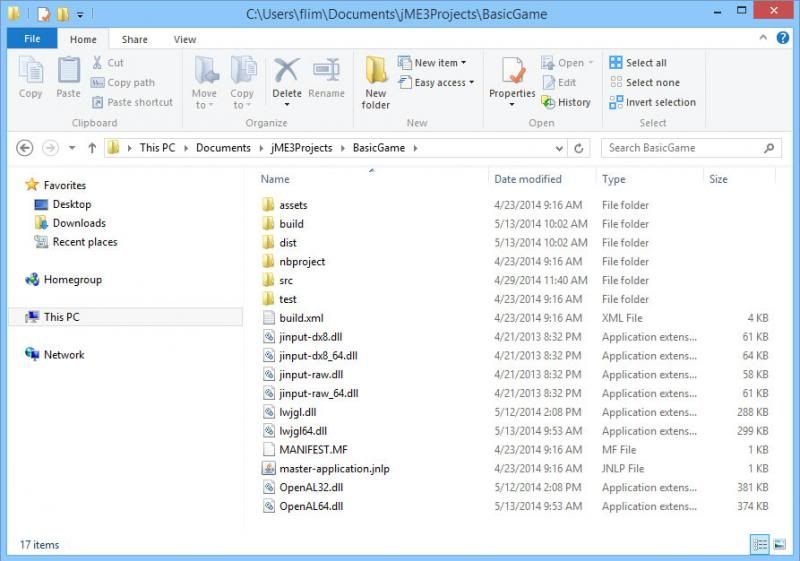Click the Delete X icon
This screenshot has width=800, height=561.
tap(287, 70)
